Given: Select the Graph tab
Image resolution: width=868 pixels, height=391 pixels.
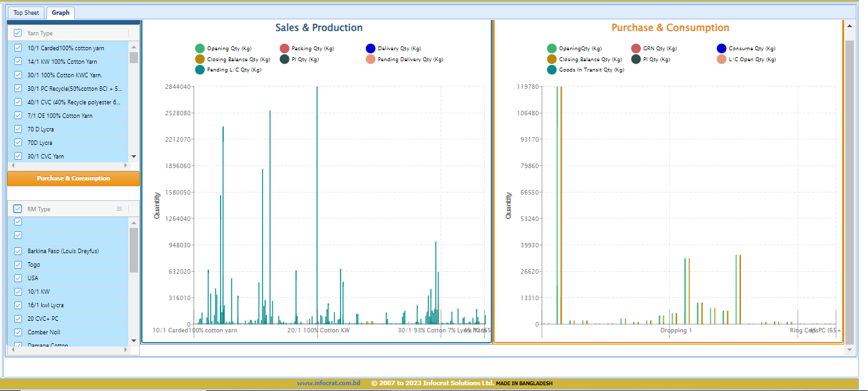Looking at the screenshot, I should pos(61,13).
